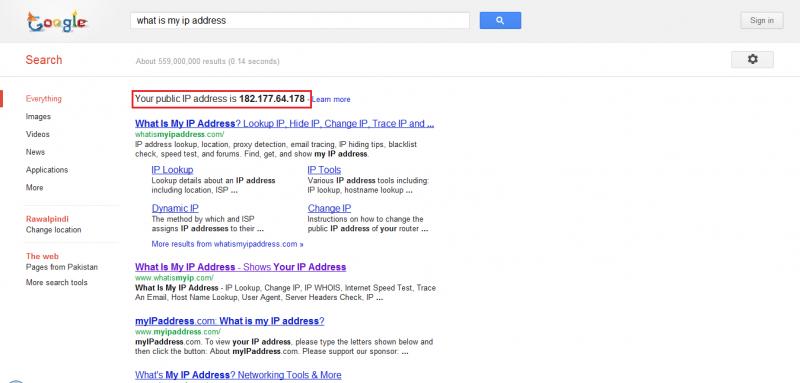Click the About 559,000,000 results text

point(207,61)
